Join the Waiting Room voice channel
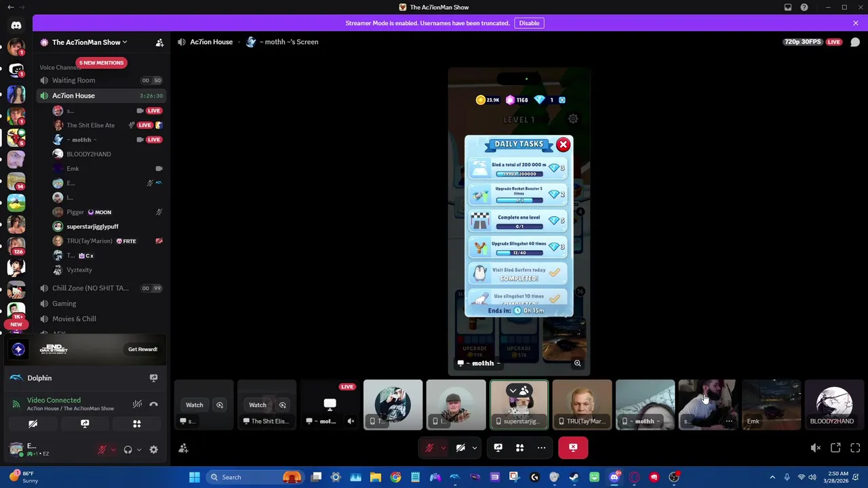The height and width of the screenshot is (488, 868). tap(102, 80)
